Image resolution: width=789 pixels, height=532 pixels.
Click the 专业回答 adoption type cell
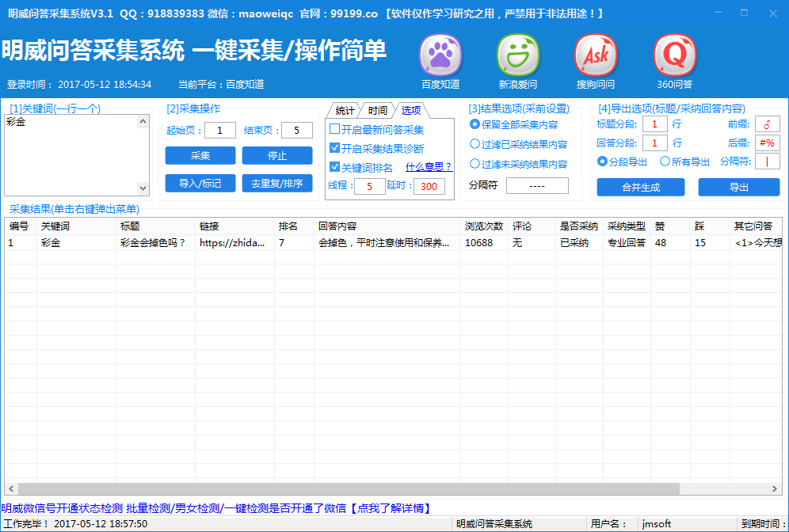tap(627, 243)
